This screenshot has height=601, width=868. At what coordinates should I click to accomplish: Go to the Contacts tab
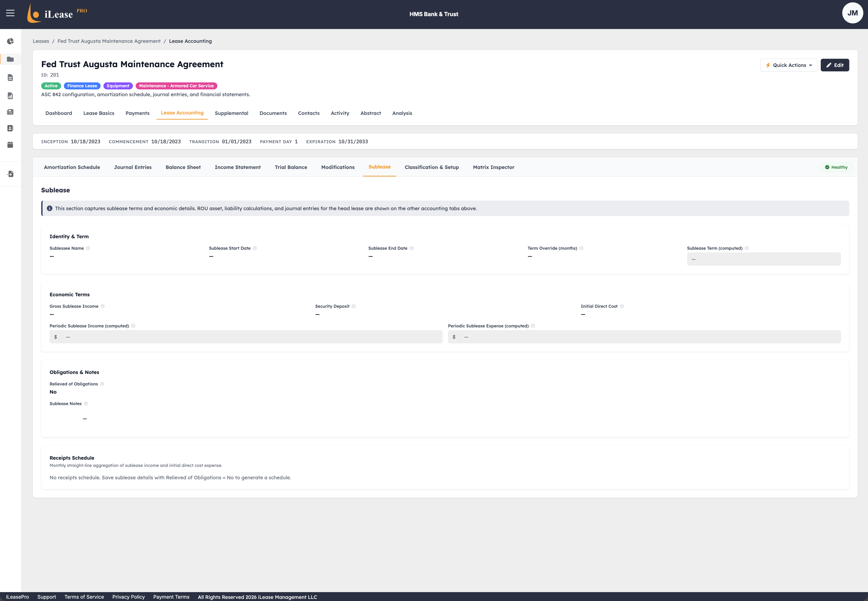309,113
